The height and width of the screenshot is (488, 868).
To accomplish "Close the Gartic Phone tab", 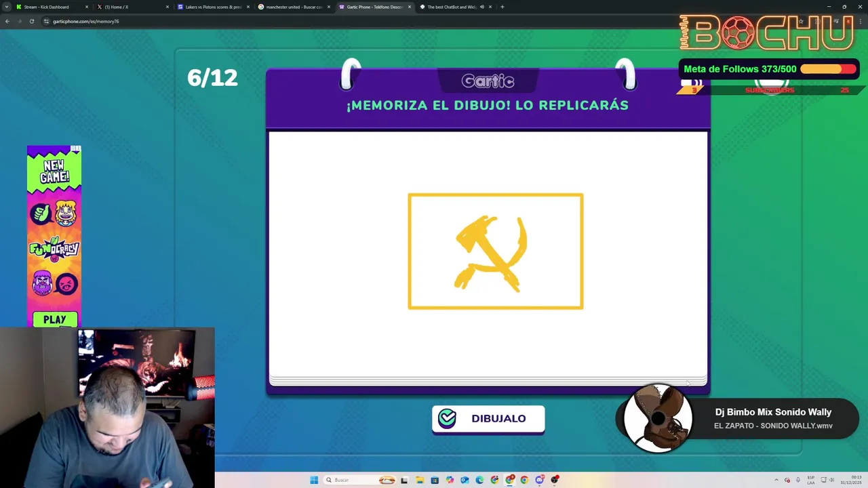I will pos(410,7).
